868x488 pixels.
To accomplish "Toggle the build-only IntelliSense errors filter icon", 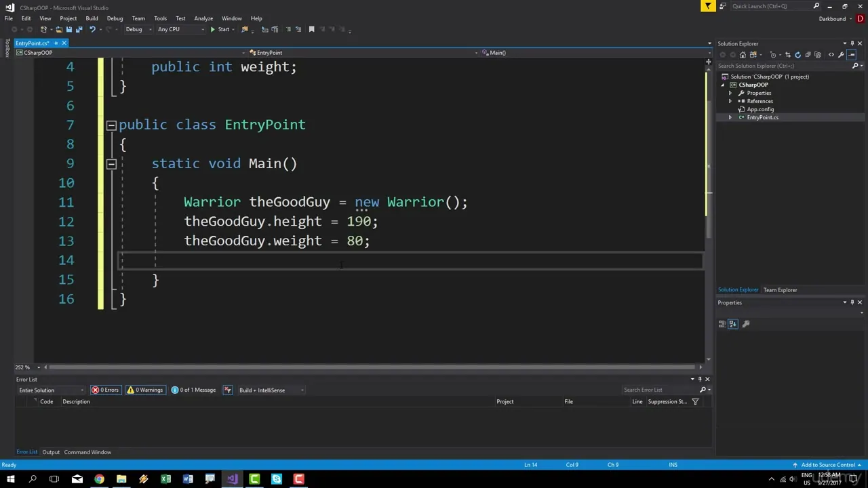I will click(228, 390).
